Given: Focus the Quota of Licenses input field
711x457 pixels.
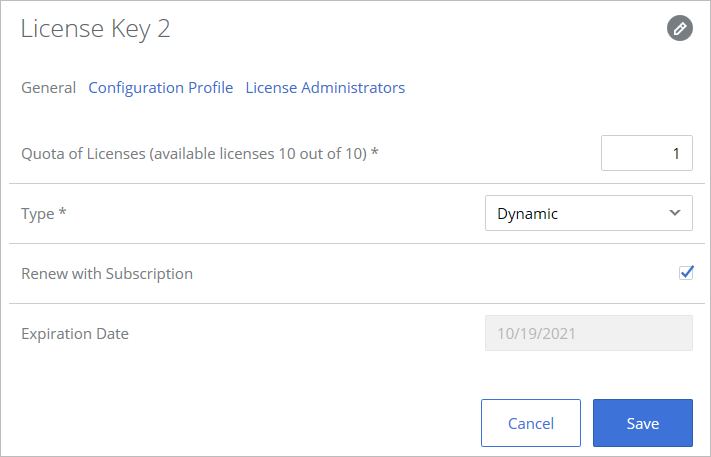Looking at the screenshot, I should coord(646,153).
